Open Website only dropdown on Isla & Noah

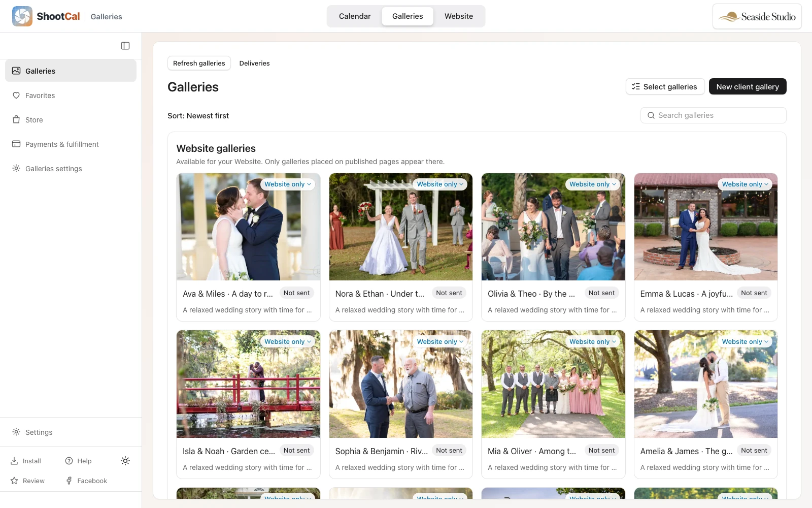pyautogui.click(x=288, y=342)
